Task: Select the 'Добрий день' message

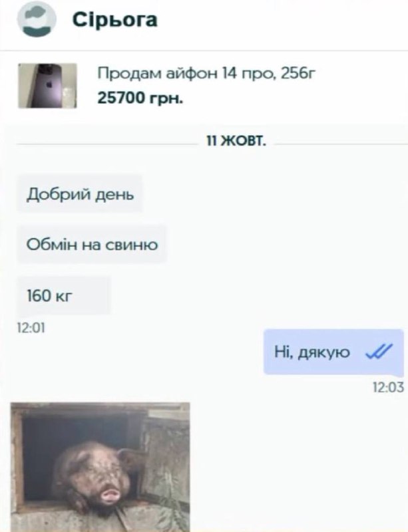Action: (x=80, y=194)
